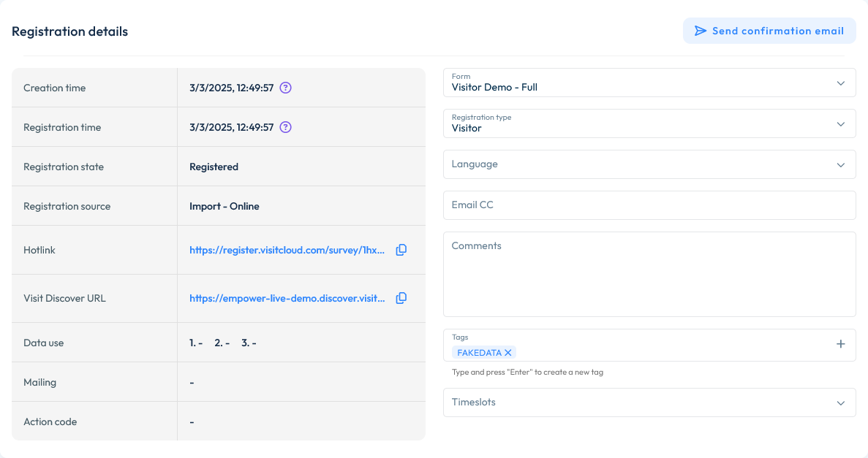Click the Timeslots chevron icon

(842, 402)
